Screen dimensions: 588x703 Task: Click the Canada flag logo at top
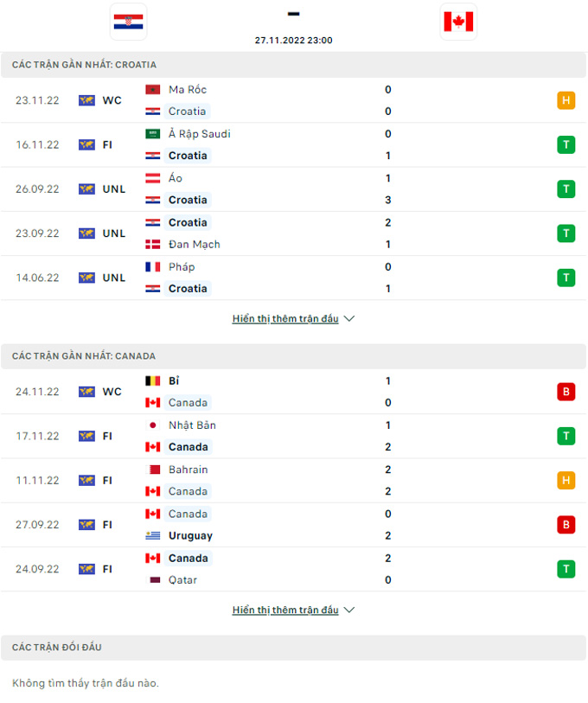click(x=458, y=22)
